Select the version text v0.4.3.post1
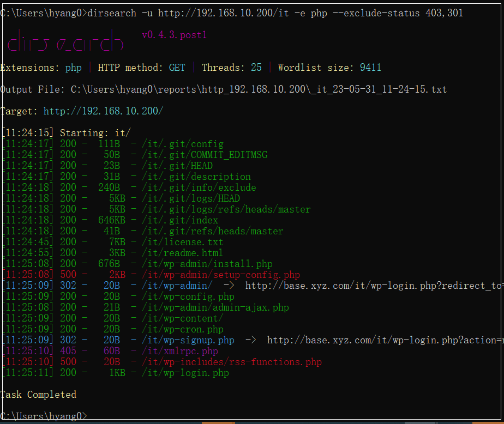Image resolution: width=504 pixels, height=424 pixels. coord(174,35)
